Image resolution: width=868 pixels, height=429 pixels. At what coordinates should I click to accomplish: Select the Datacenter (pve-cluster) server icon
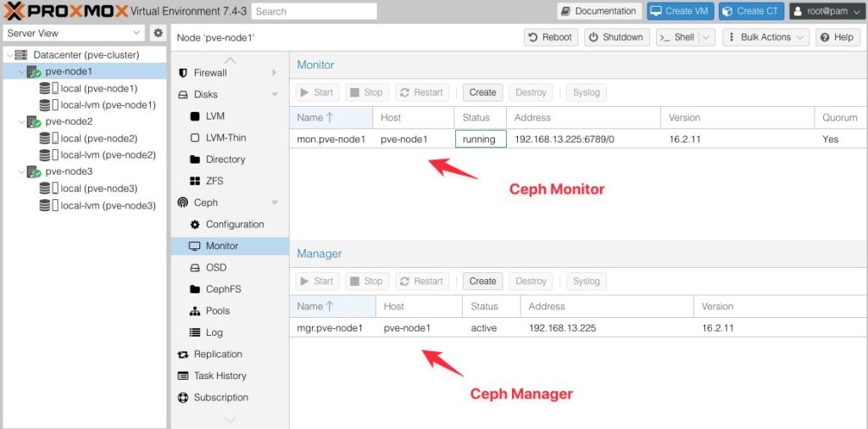[x=21, y=55]
